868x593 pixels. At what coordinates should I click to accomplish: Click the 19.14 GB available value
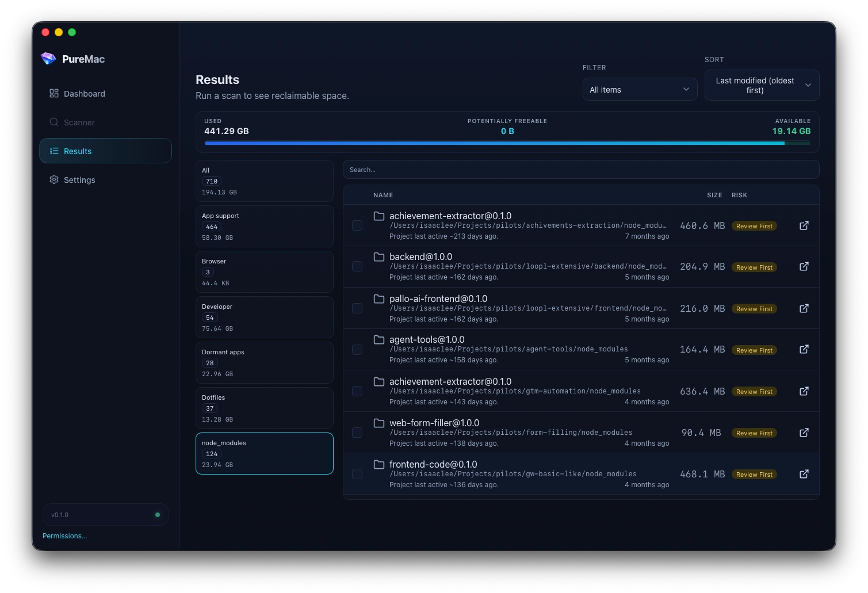791,131
